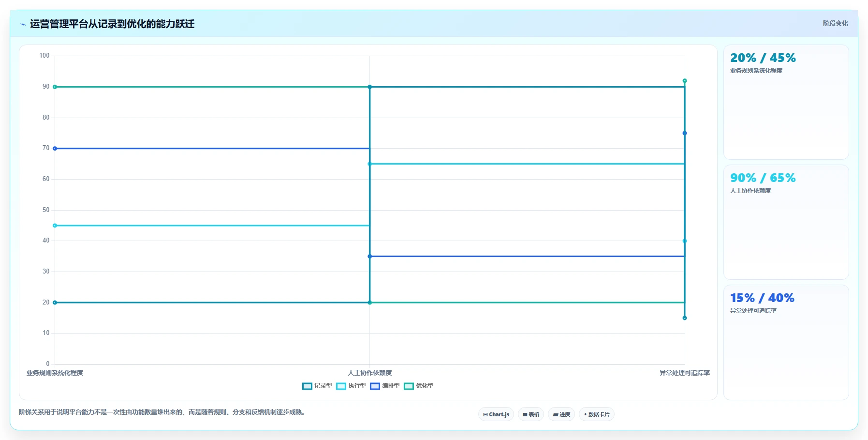The height and width of the screenshot is (440, 868).
Task: Click the 异常处理可追踪率 x-axis label
Action: [x=685, y=373]
